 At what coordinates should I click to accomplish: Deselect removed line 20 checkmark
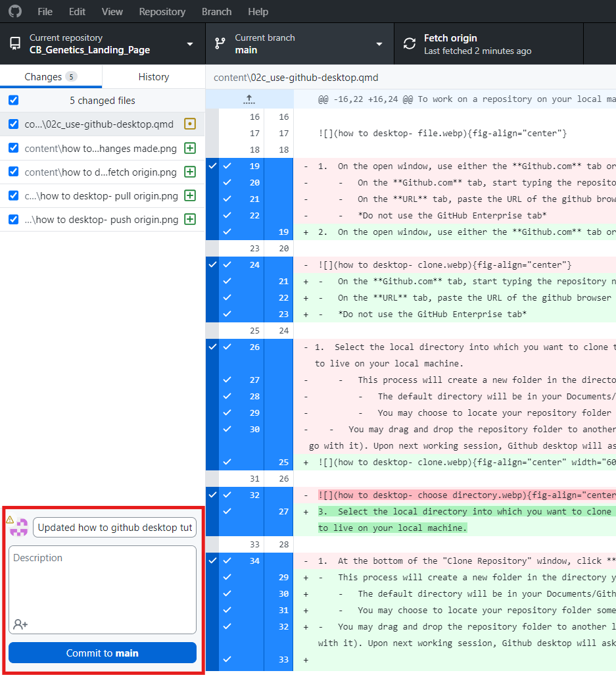pyautogui.click(x=227, y=182)
